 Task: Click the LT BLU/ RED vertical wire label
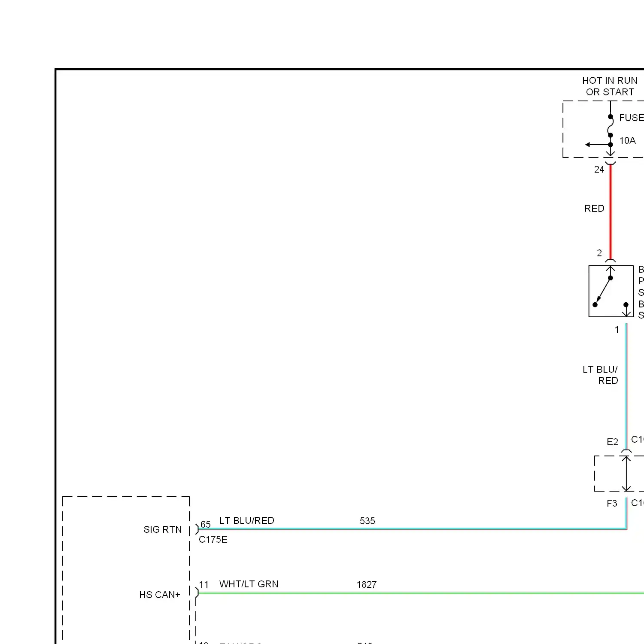600,375
